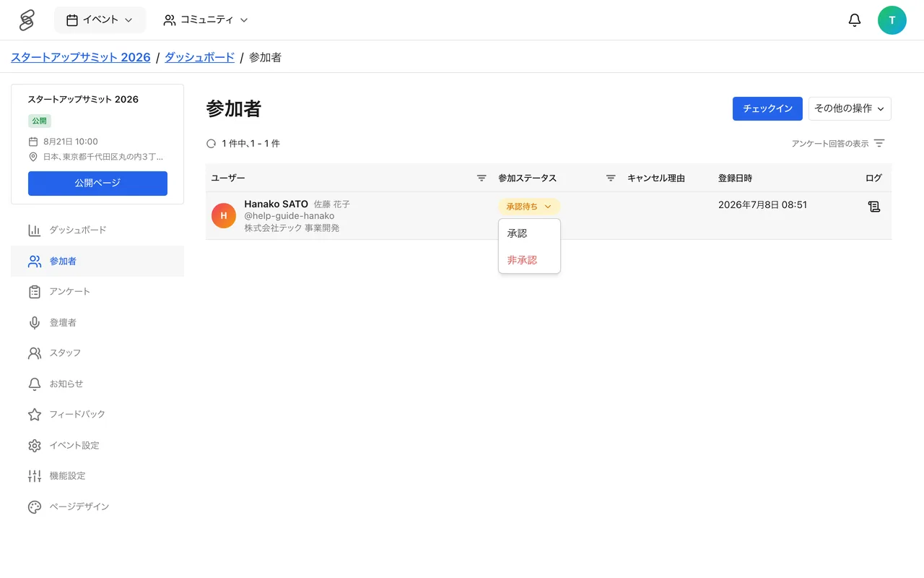Image resolution: width=924 pixels, height=578 pixels.
Task: Open the その他の操作 dropdown
Action: [850, 108]
